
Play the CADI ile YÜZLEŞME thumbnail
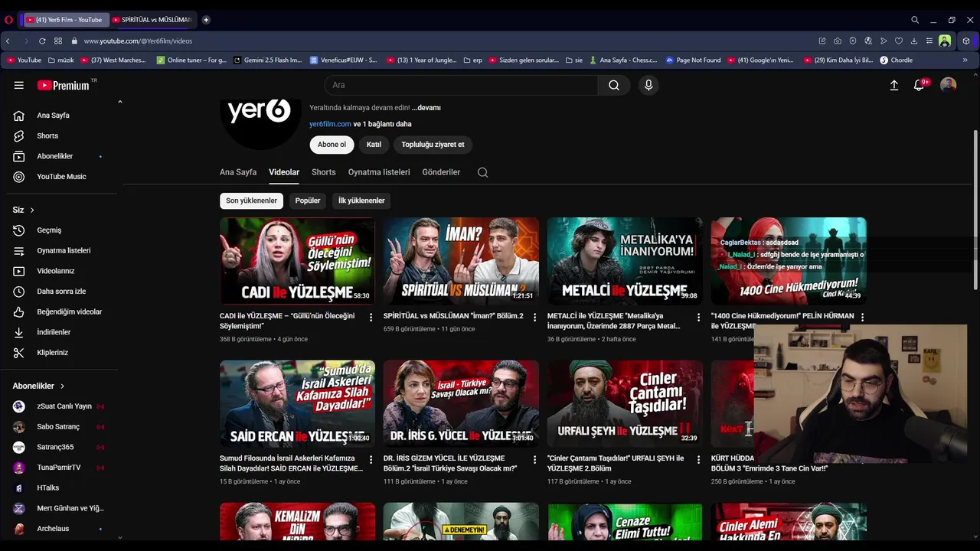tap(297, 261)
